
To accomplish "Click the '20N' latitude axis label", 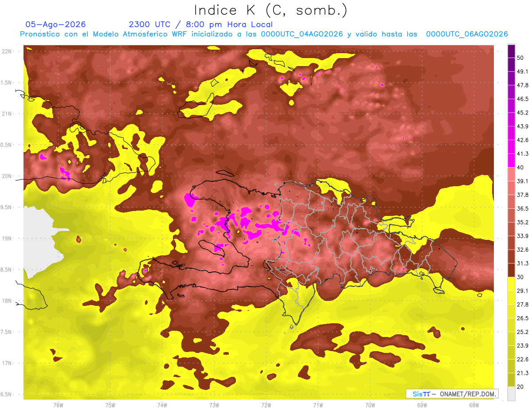I will click(x=8, y=176).
